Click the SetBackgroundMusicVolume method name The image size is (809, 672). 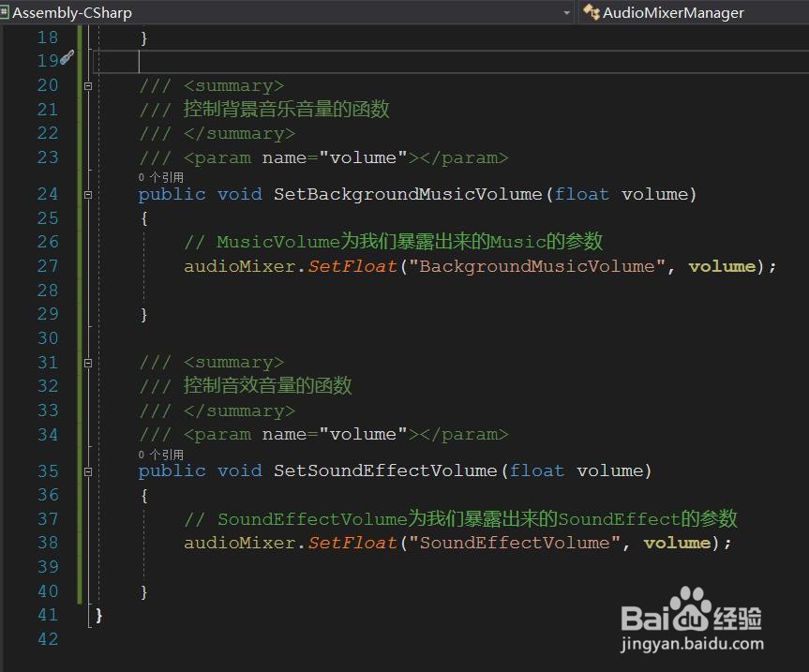click(408, 194)
